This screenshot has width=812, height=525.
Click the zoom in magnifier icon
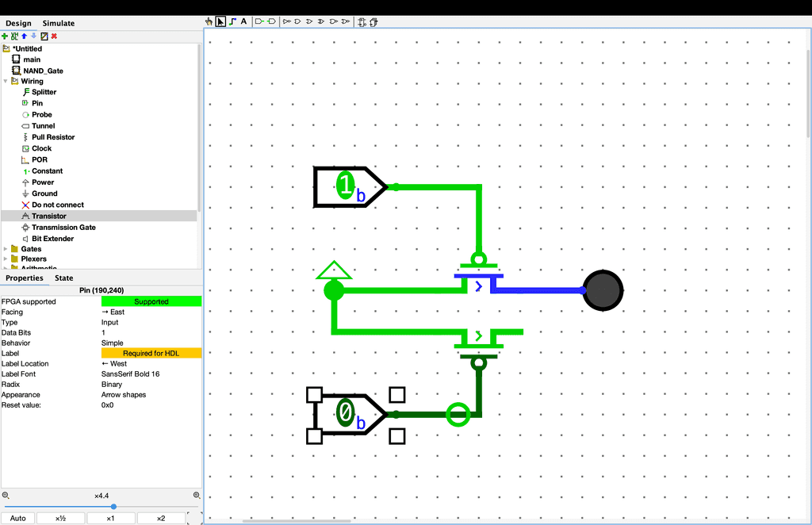click(x=197, y=495)
